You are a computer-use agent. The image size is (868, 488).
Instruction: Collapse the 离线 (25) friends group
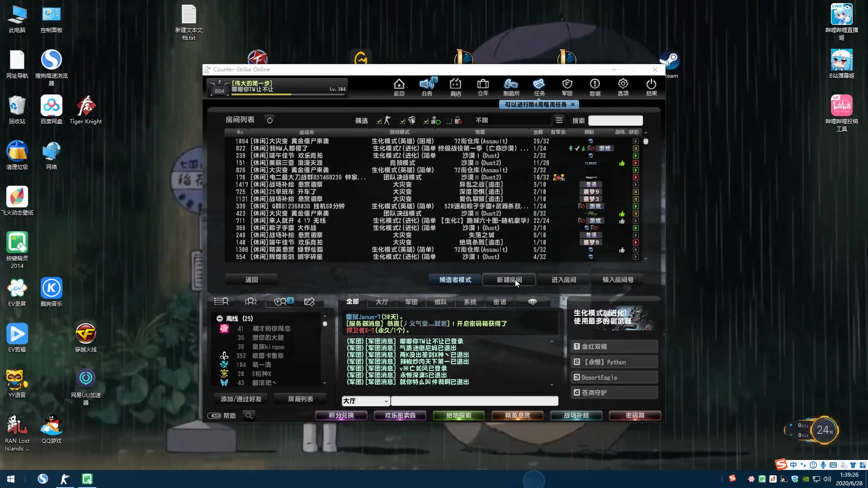click(x=220, y=319)
